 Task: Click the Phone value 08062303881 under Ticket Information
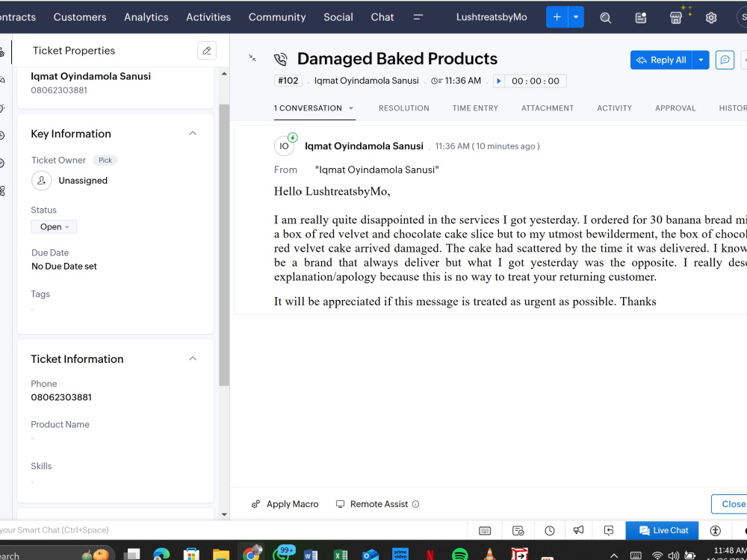[61, 397]
